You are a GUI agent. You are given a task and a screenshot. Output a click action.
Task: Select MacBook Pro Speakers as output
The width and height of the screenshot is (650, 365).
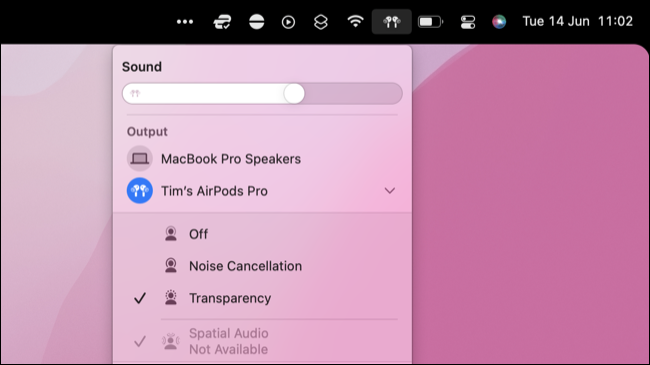(x=262, y=158)
